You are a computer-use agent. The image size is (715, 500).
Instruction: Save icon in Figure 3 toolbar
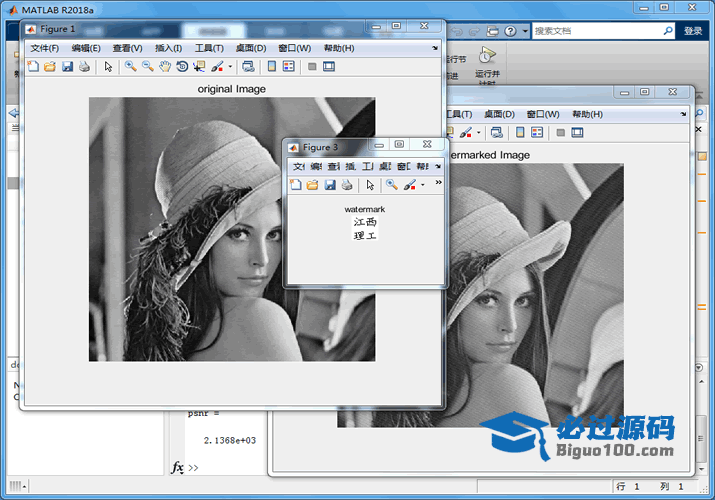[x=330, y=185]
